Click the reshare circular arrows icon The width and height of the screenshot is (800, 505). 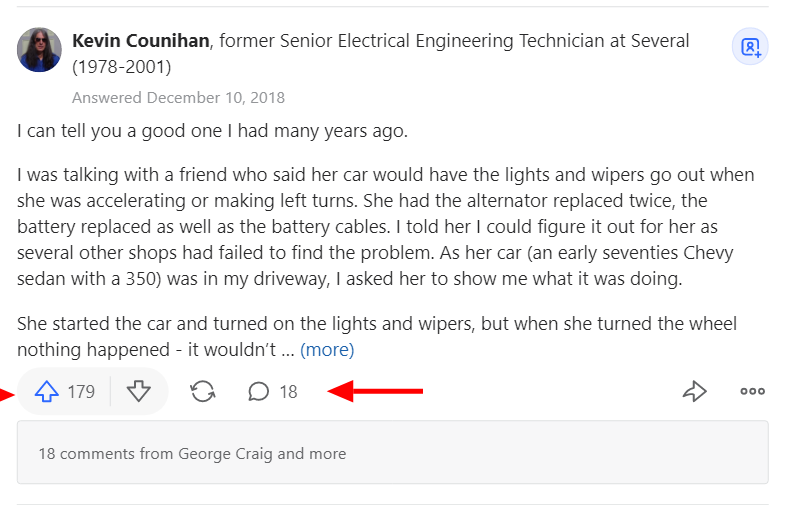(203, 392)
